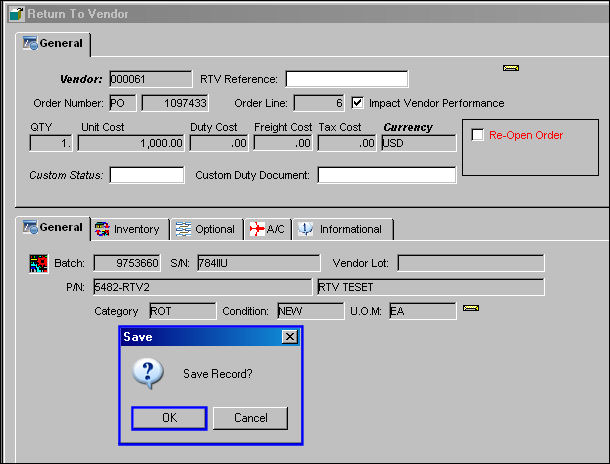Click the U.O.M field EA
Image resolution: width=610 pixels, height=464 pixels.
tap(423, 311)
